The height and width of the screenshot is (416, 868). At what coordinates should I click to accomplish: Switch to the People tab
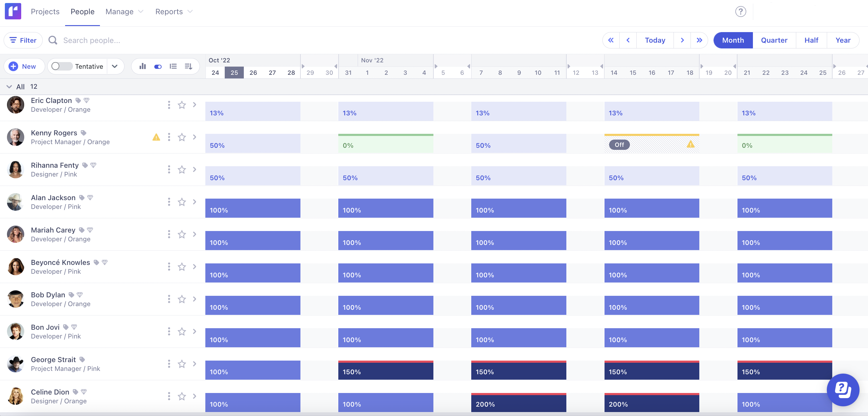pos(82,12)
